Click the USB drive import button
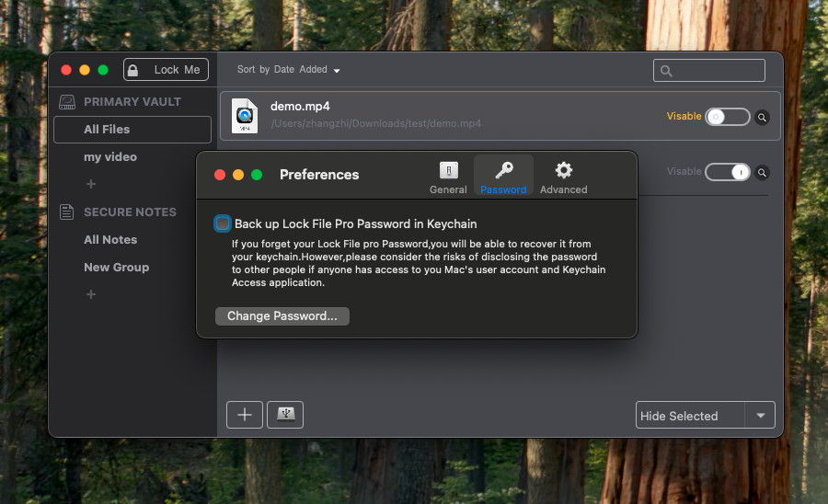 [285, 415]
